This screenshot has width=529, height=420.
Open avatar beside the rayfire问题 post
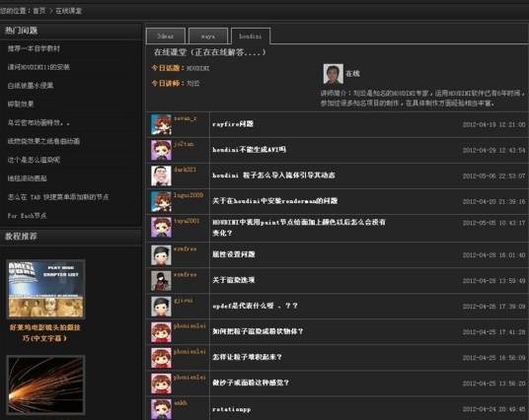(161, 124)
